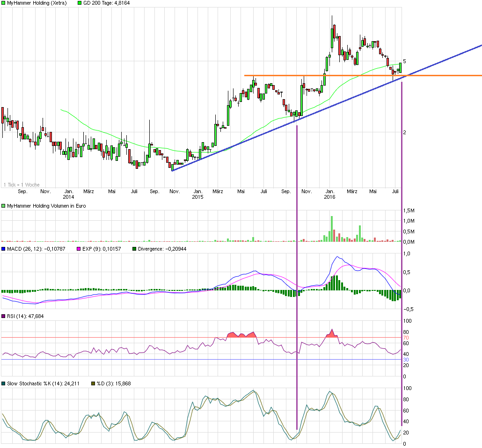
Task: Click the green GD 200 Tage indicator square
Action: point(79,3)
